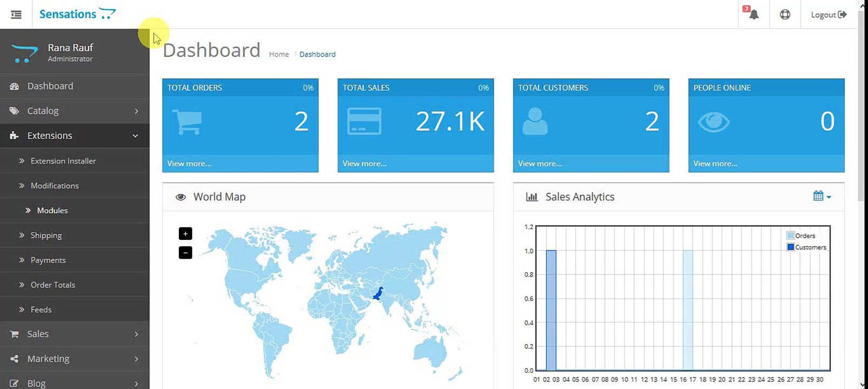Screen dimensions: 868x389
Task: Zoom in the world map with plus button
Action: pyautogui.click(x=185, y=233)
